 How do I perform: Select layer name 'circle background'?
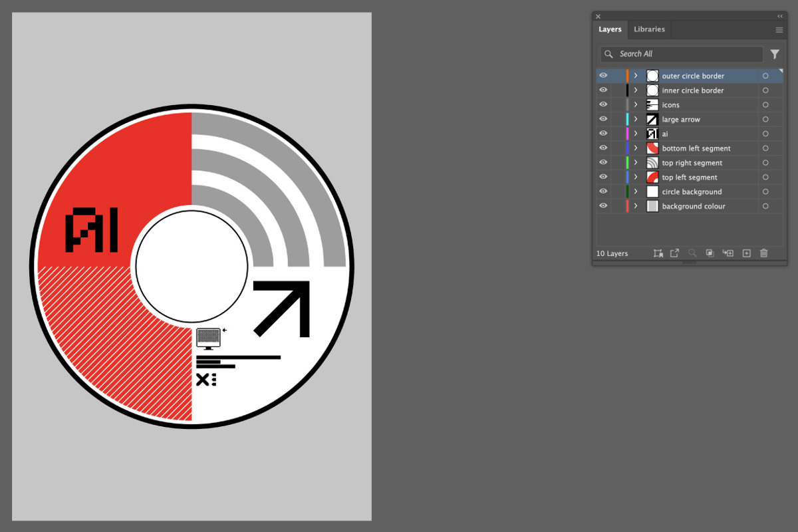click(692, 192)
